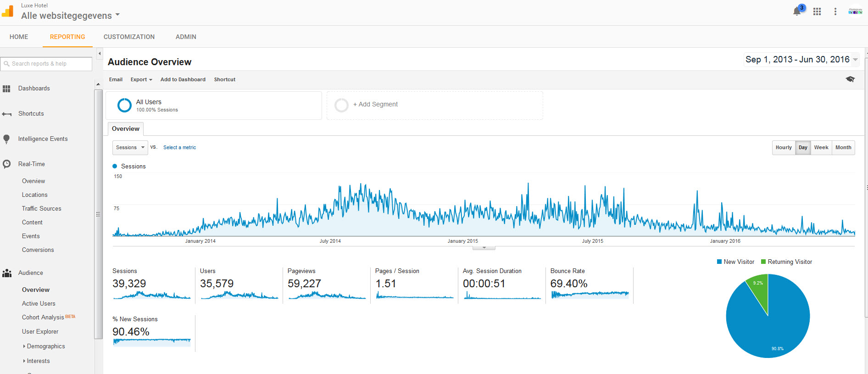Click the Add Segment circle icon
This screenshot has width=868, height=374.
pos(341,105)
